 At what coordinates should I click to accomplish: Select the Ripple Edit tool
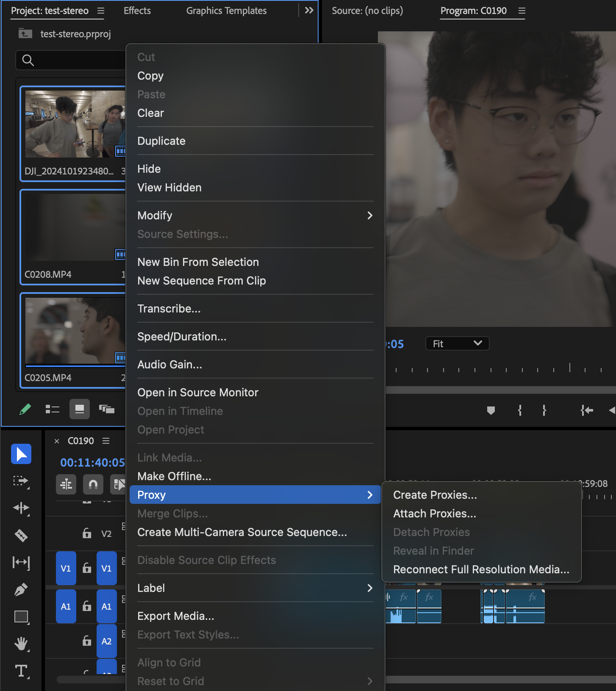tap(21, 508)
